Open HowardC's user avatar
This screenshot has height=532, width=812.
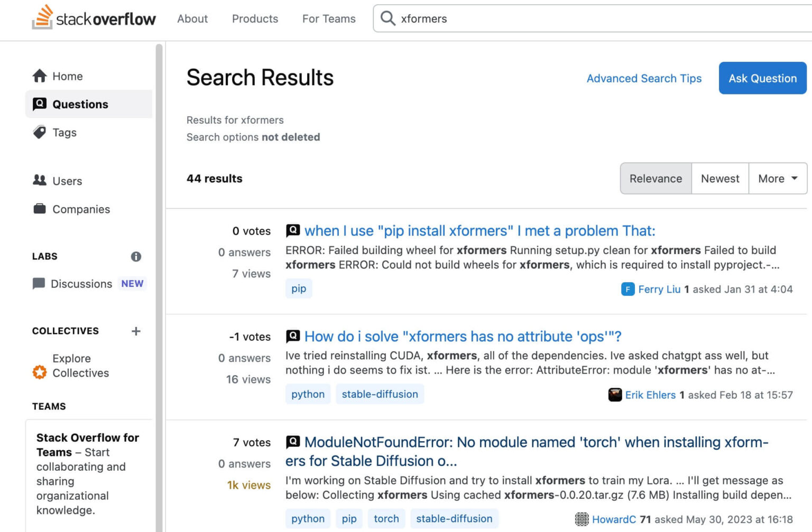point(582,519)
